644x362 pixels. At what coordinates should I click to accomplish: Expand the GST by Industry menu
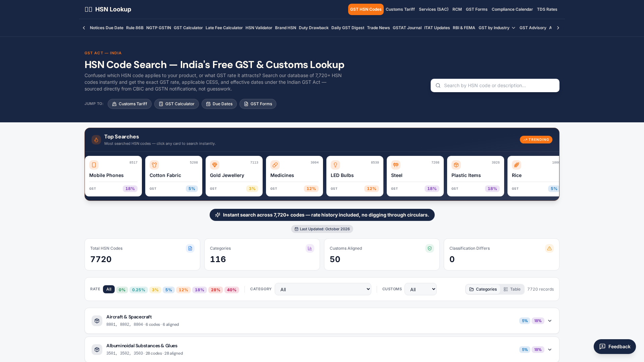pyautogui.click(x=497, y=28)
